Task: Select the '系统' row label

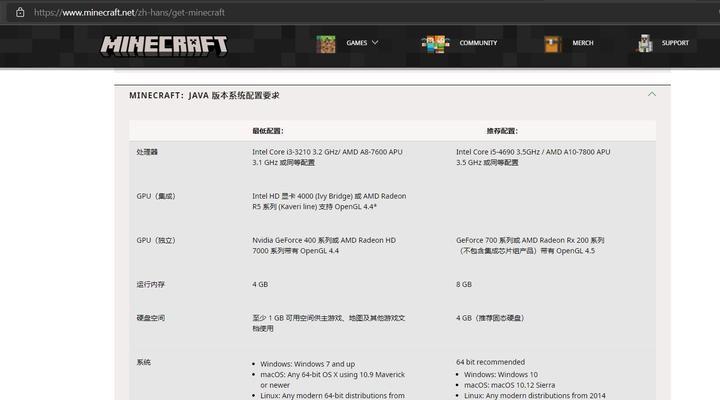Action: coord(143,362)
